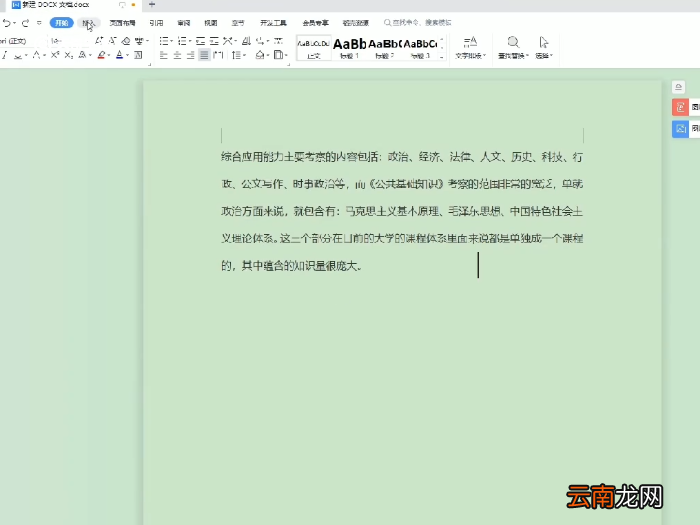Open the 引用 (References) tab
This screenshot has height=525, width=700.
[156, 23]
